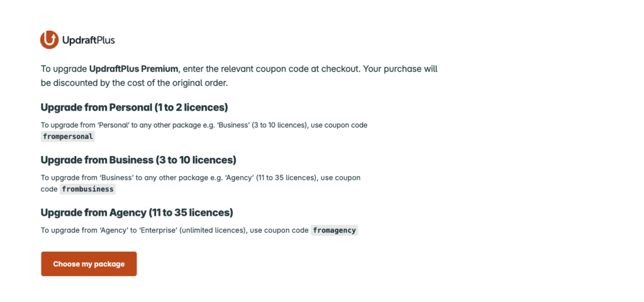Viewport: 644px width, 302px height.
Task: Click the UpdraftPlus wordmark beside the logo
Action: [x=88, y=40]
